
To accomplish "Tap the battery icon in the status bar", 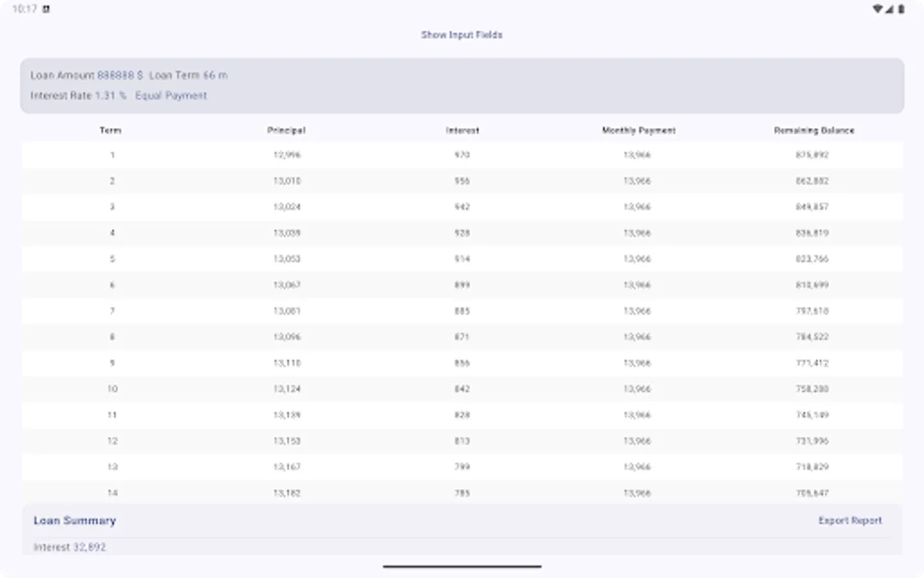I will tap(901, 9).
